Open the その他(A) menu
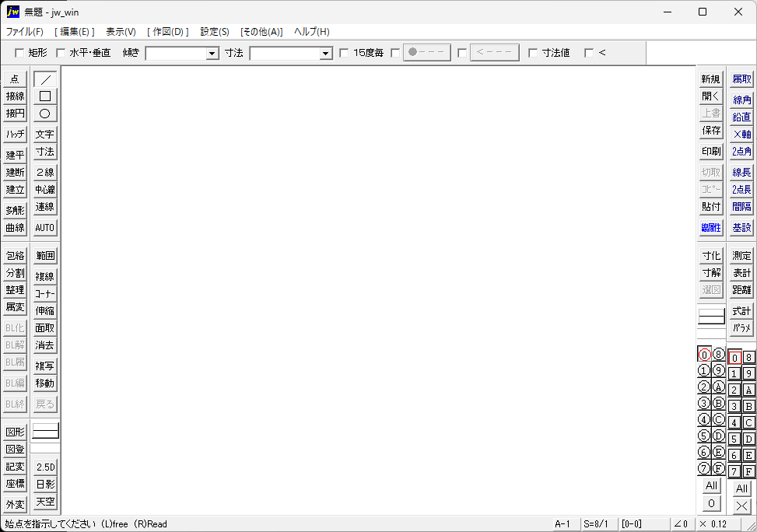This screenshot has height=532, width=757. pos(261,32)
